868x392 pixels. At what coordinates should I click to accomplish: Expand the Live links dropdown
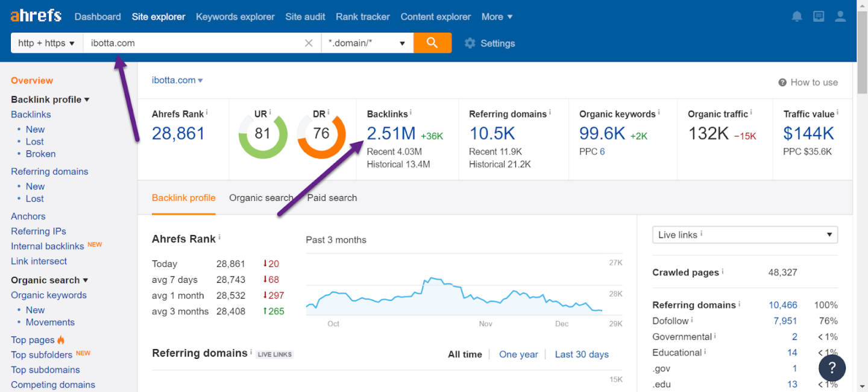click(744, 235)
